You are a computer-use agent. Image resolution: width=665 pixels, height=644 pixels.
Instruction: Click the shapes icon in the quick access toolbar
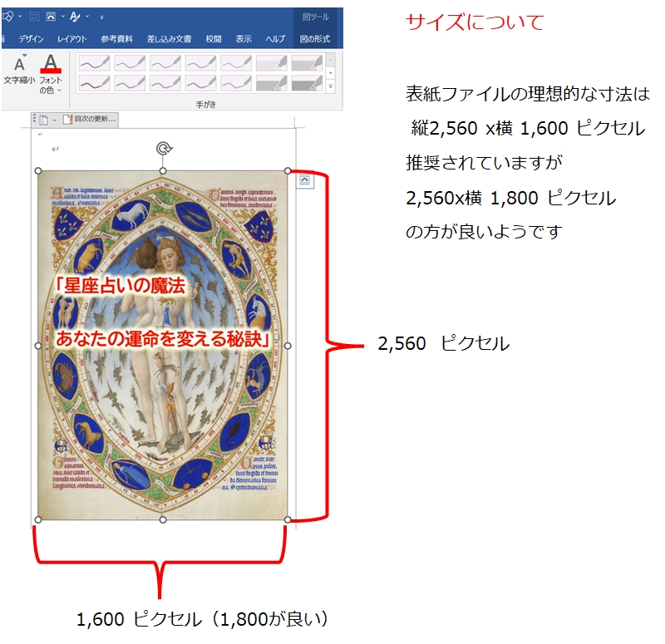pyautogui.click(x=7, y=17)
